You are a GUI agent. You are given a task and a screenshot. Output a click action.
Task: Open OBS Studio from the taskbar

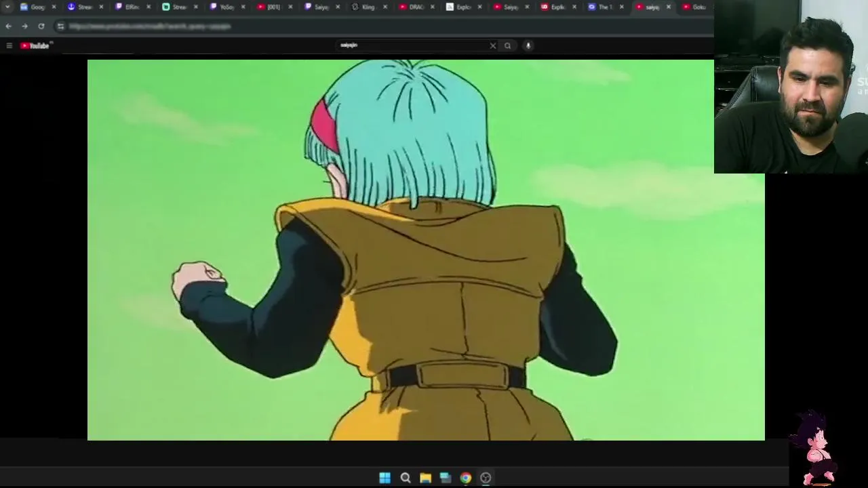(486, 478)
